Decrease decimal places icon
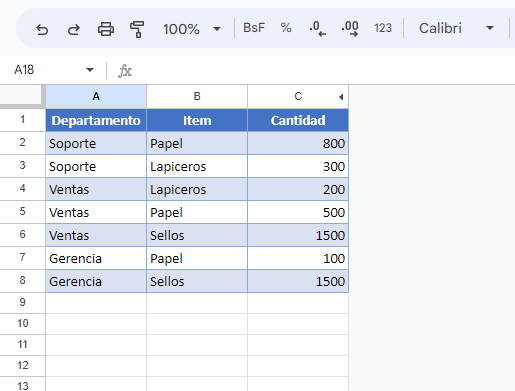The width and height of the screenshot is (515, 391). tap(317, 29)
